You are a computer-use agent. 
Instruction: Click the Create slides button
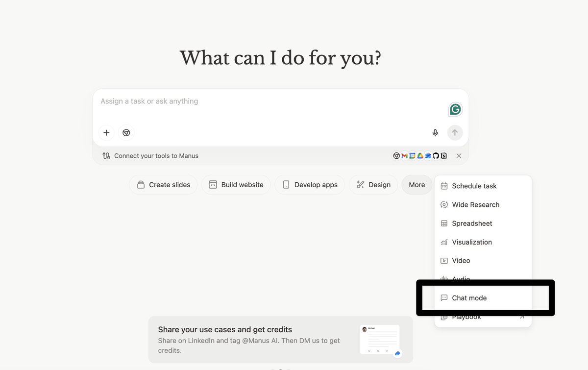click(163, 185)
